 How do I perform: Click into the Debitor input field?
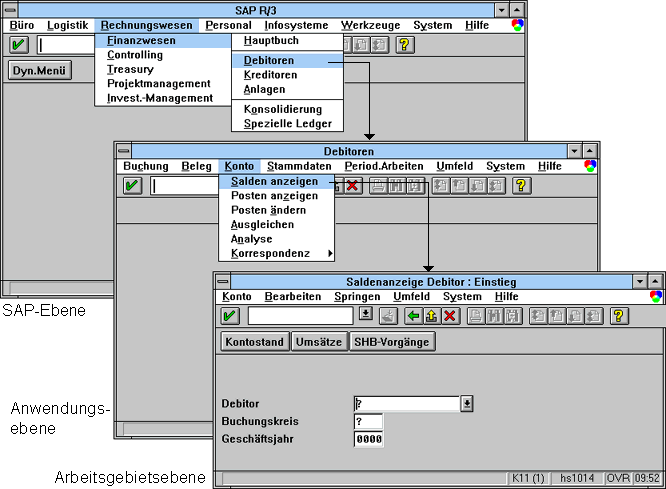click(406, 404)
